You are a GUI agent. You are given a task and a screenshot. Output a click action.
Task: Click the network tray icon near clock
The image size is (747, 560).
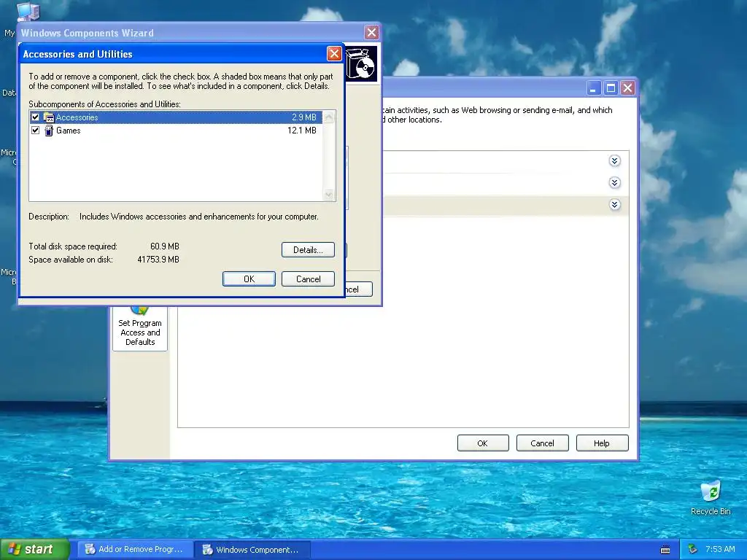(x=692, y=550)
